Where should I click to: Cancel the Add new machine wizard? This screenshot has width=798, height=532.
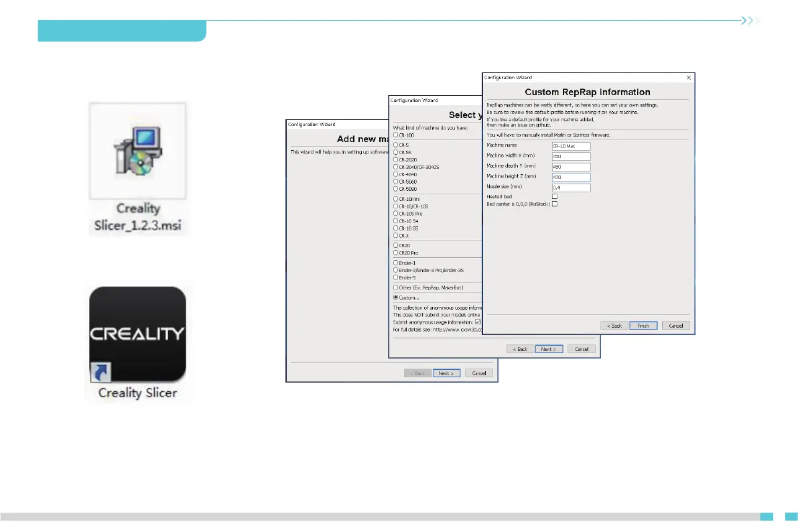pyautogui.click(x=479, y=373)
